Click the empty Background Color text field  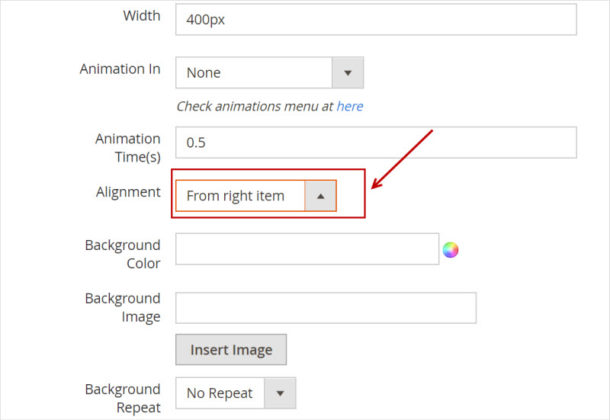(x=307, y=249)
